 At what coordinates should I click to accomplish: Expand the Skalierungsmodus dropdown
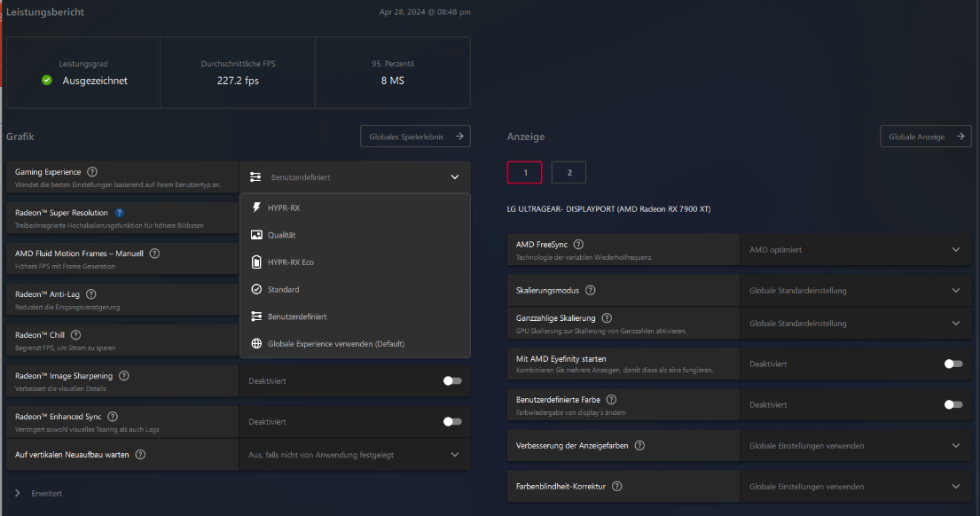click(856, 291)
